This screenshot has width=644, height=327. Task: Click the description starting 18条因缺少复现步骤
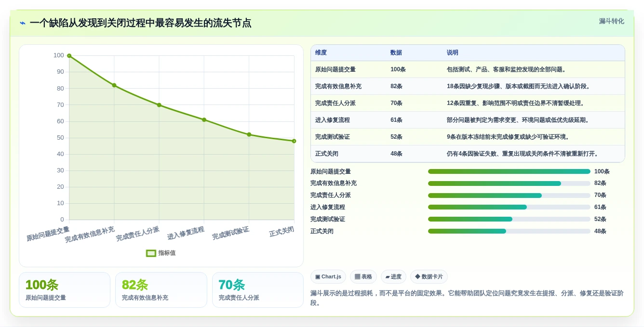click(x=519, y=86)
